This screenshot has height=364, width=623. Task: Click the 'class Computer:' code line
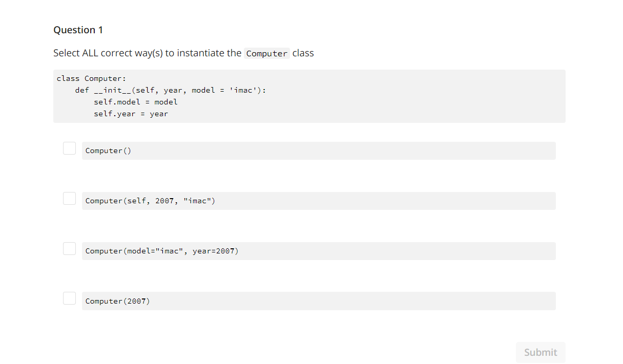pyautogui.click(x=91, y=78)
